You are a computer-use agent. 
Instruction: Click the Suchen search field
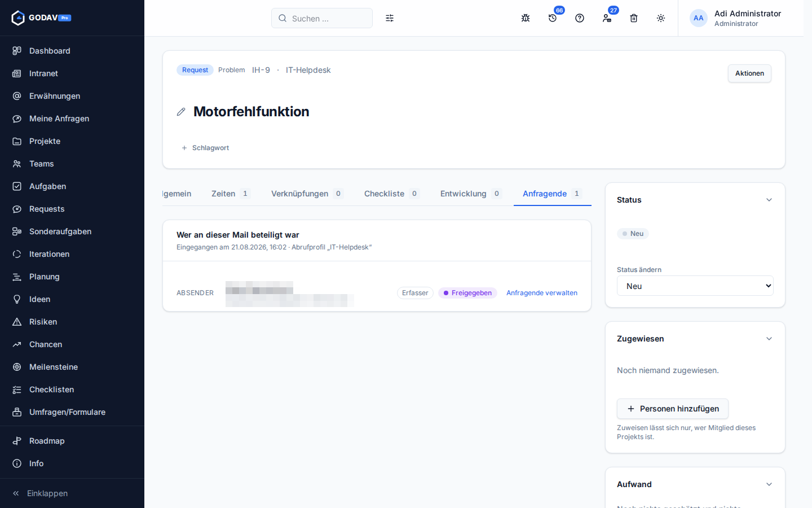(x=322, y=18)
